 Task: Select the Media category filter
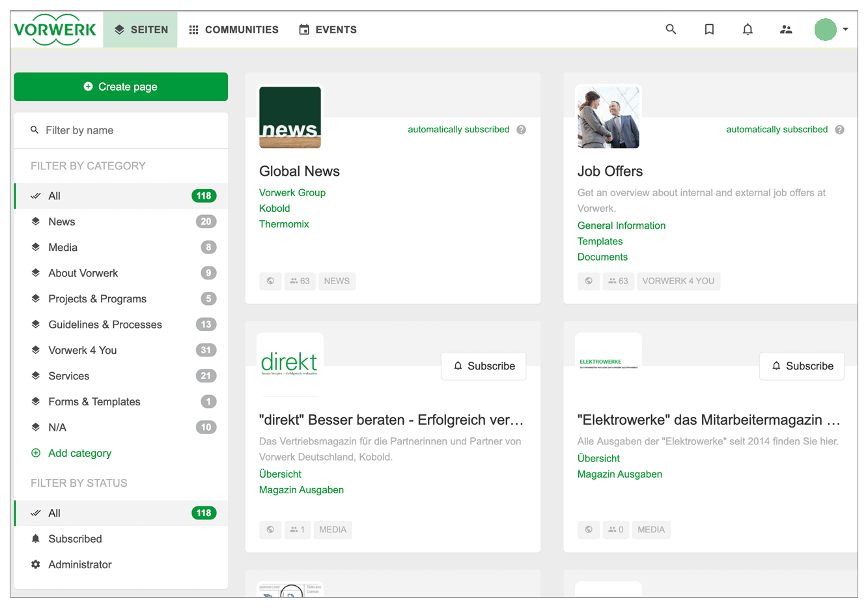point(62,247)
